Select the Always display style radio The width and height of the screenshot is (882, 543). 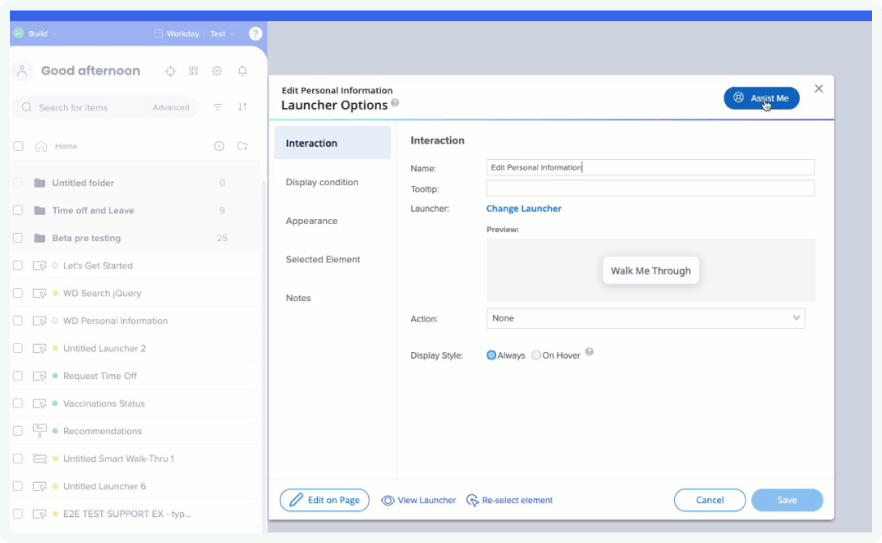pos(491,355)
